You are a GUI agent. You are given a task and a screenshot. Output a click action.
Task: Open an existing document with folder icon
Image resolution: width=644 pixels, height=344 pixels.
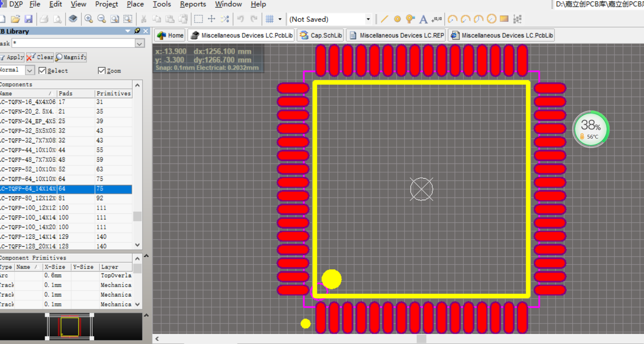[15, 19]
